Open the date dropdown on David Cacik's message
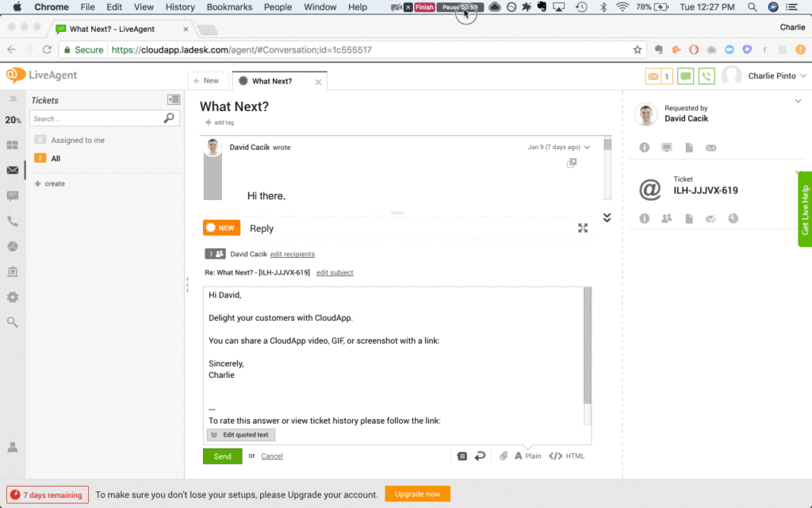The width and height of the screenshot is (812, 508). [587, 147]
